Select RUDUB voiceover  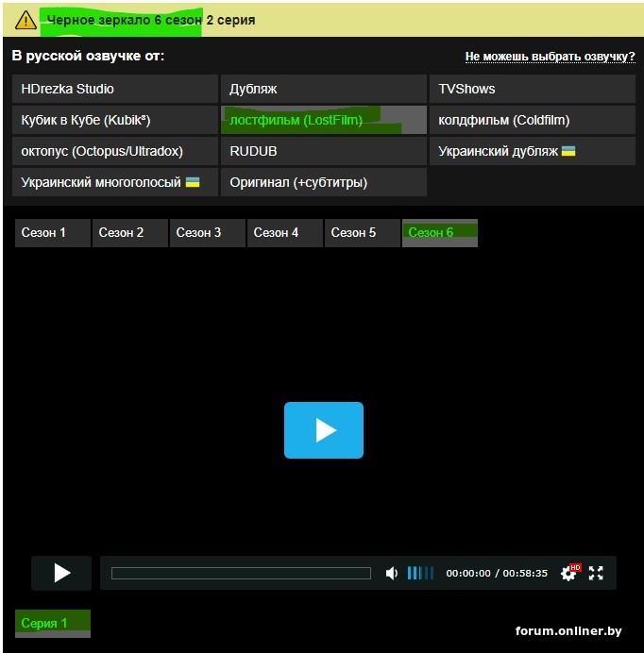[x=324, y=151]
